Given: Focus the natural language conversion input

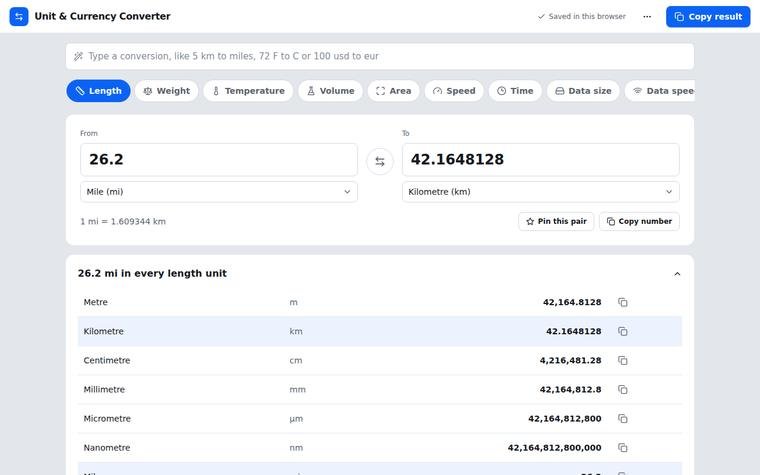Looking at the screenshot, I should pyautogui.click(x=380, y=56).
